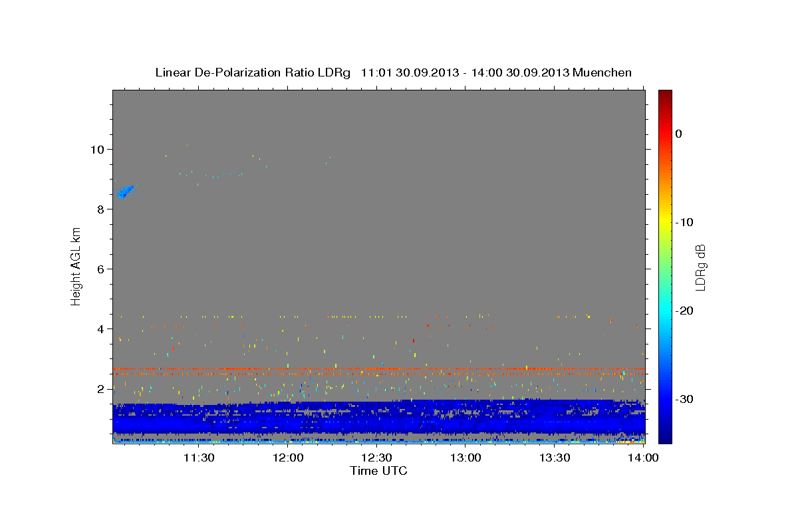This screenshot has height=532, width=798.
Task: Click the 12:00 time tick label
Action: point(288,458)
